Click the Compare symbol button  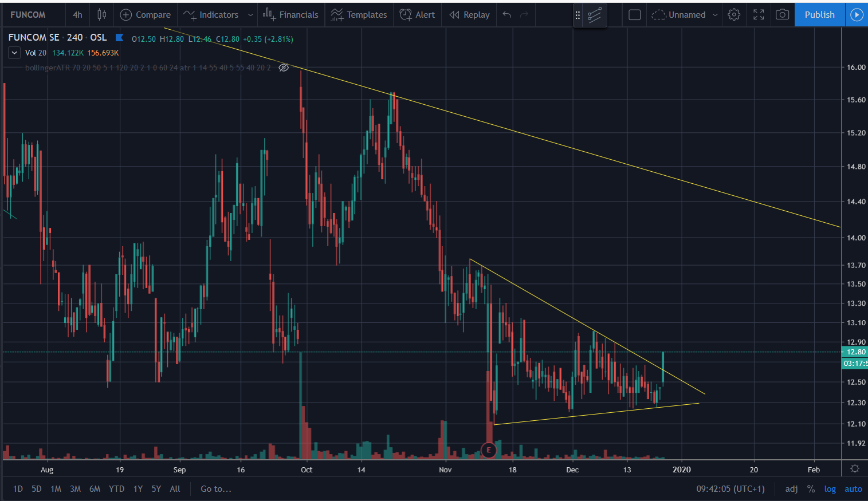146,14
